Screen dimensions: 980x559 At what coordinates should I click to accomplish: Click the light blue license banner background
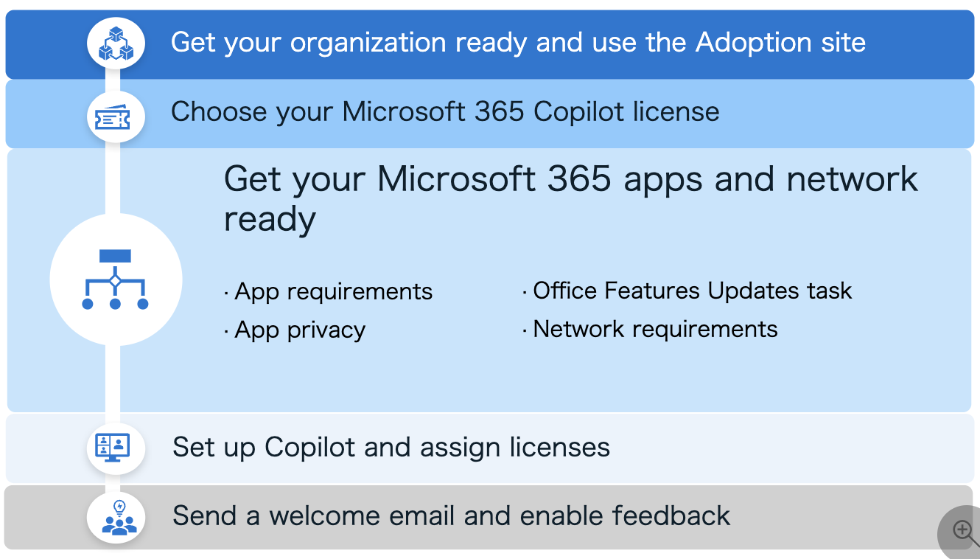pyautogui.click(x=811, y=114)
